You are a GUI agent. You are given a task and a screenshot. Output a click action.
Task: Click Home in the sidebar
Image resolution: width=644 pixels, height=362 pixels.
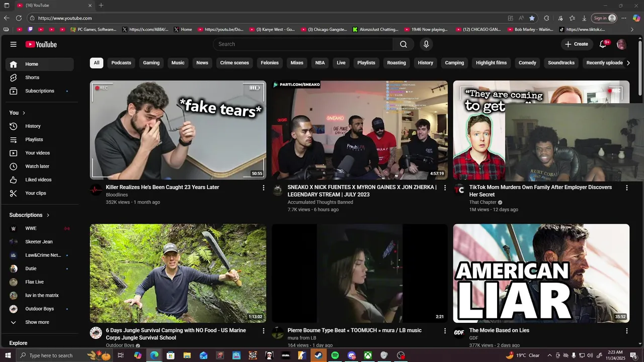pyautogui.click(x=39, y=64)
